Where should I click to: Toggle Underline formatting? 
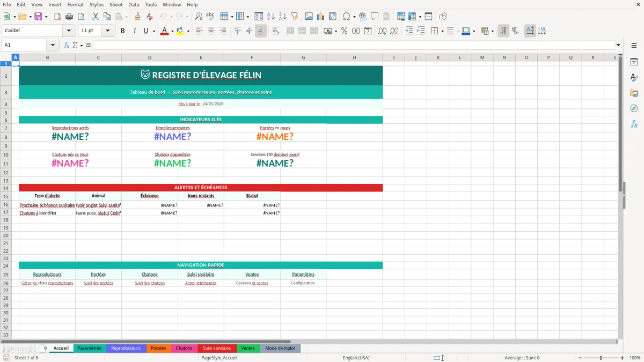tap(145, 31)
